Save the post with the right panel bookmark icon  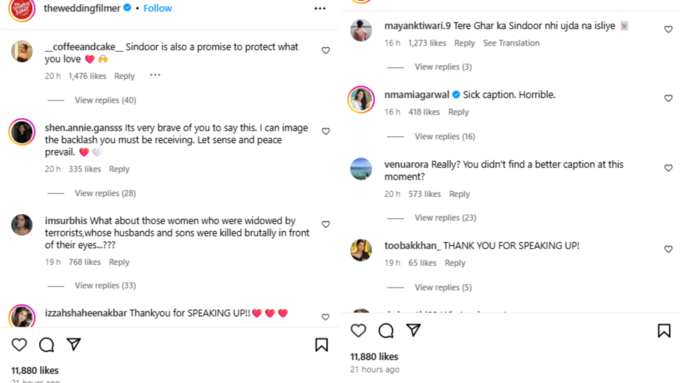pyautogui.click(x=664, y=331)
